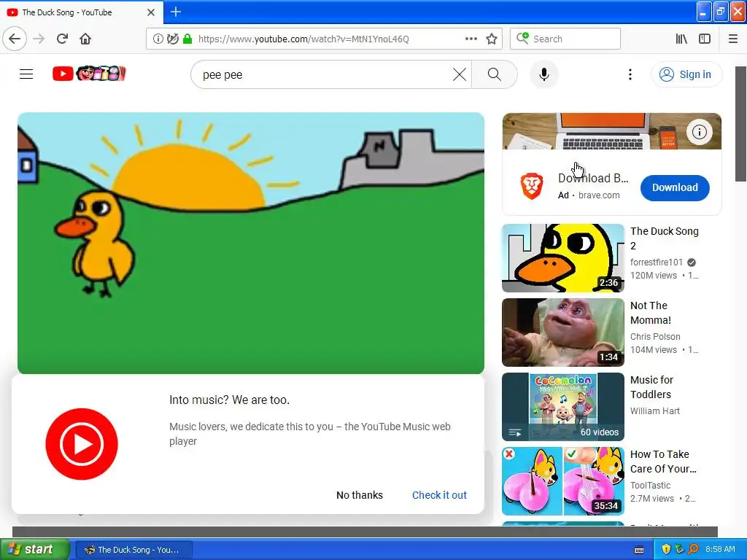This screenshot has width=747, height=560.
Task: Open YouTube settings three-dot menu
Action: click(x=630, y=74)
